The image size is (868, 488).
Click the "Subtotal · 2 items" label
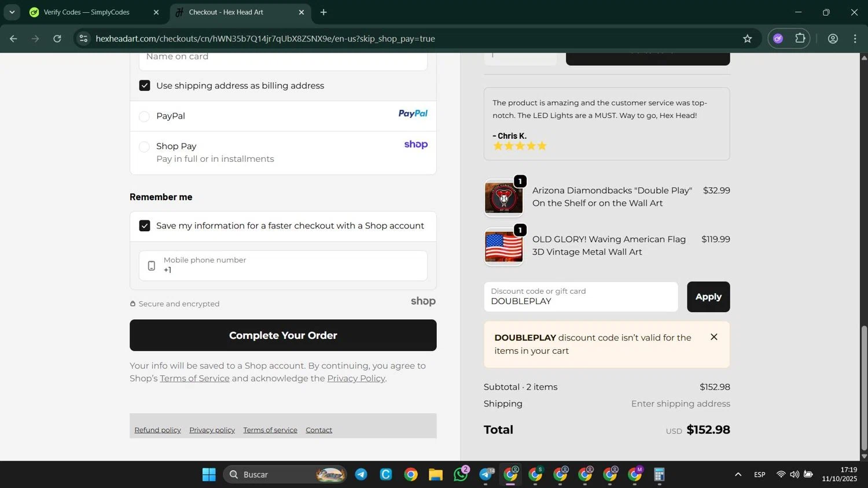pyautogui.click(x=521, y=387)
